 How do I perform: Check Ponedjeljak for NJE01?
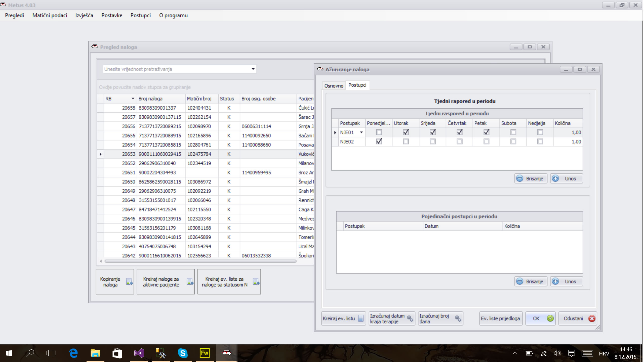379,132
